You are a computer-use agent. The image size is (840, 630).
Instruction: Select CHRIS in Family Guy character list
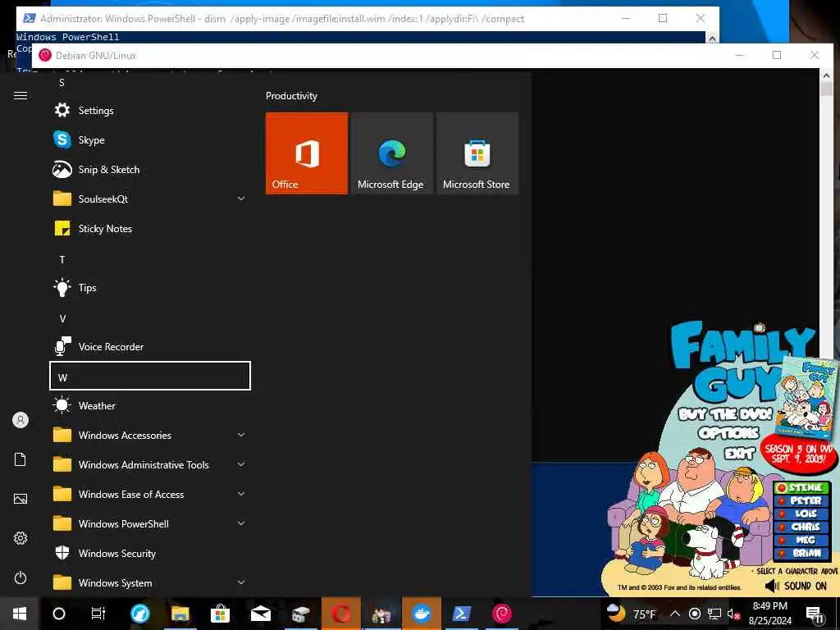[802, 527]
